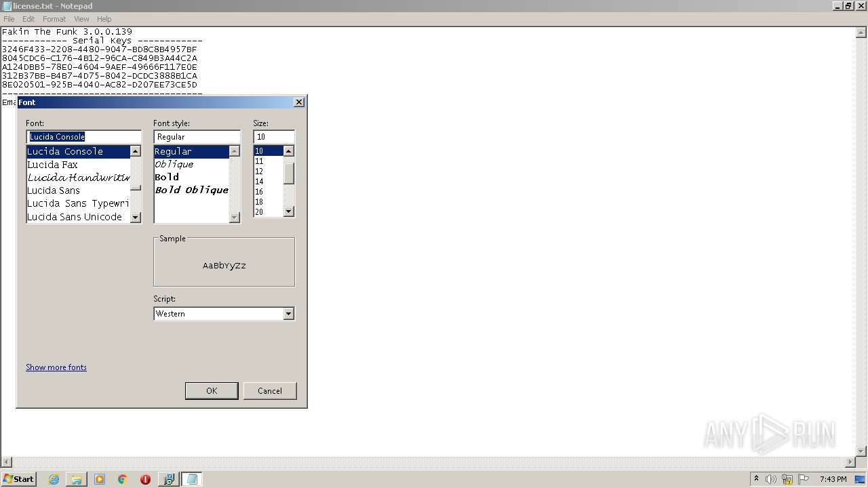Screen dimensions: 868x488
Task: Click size list scroll down arrow
Action: pos(288,211)
